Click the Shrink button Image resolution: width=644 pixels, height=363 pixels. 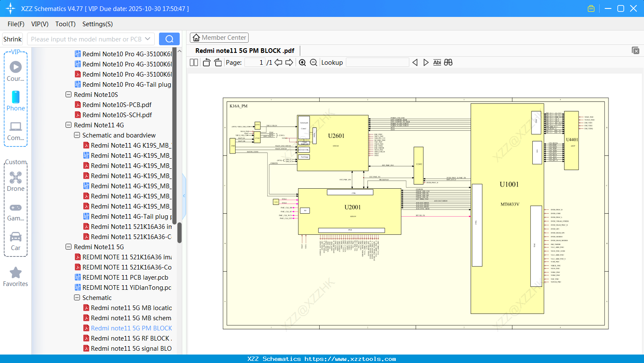(13, 39)
